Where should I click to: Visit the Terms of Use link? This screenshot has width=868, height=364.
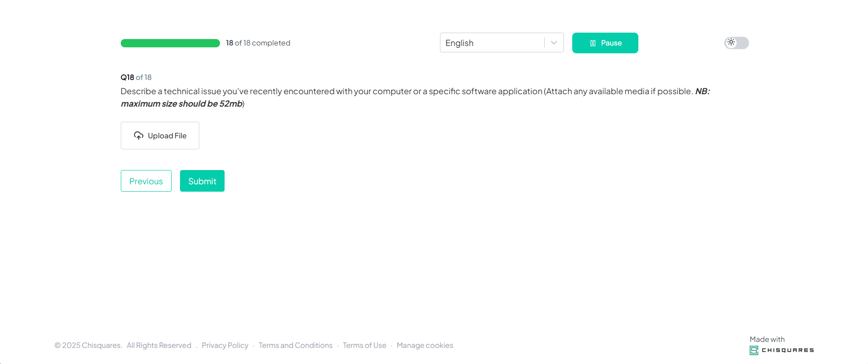[364, 345]
